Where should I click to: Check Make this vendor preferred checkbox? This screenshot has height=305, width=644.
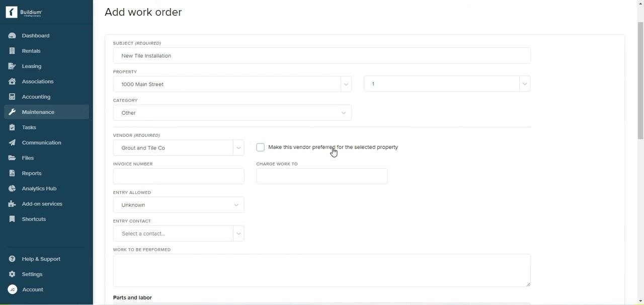(x=260, y=147)
